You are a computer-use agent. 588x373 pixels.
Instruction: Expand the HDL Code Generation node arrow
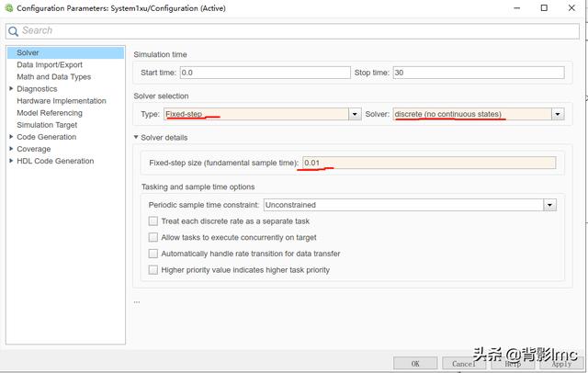[11, 161]
